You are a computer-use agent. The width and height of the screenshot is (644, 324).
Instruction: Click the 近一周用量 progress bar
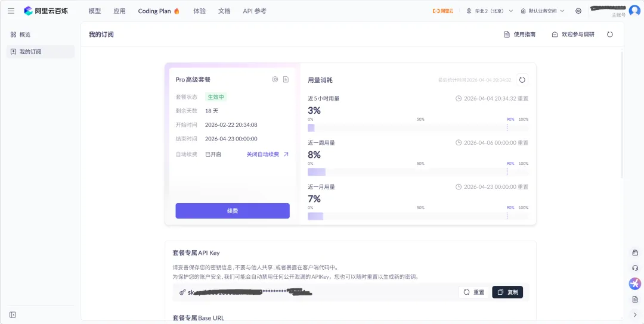click(x=418, y=172)
